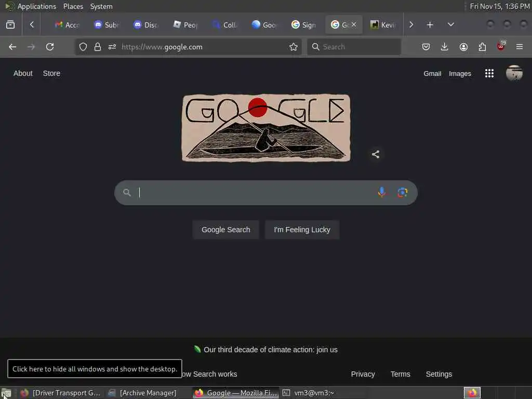The height and width of the screenshot is (399, 532).
Task: Open Firefox View pinned tab icon
Action: [10, 25]
